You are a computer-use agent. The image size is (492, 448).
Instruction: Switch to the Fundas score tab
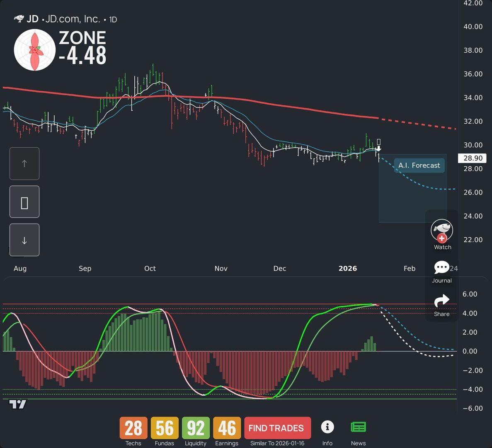pyautogui.click(x=164, y=428)
